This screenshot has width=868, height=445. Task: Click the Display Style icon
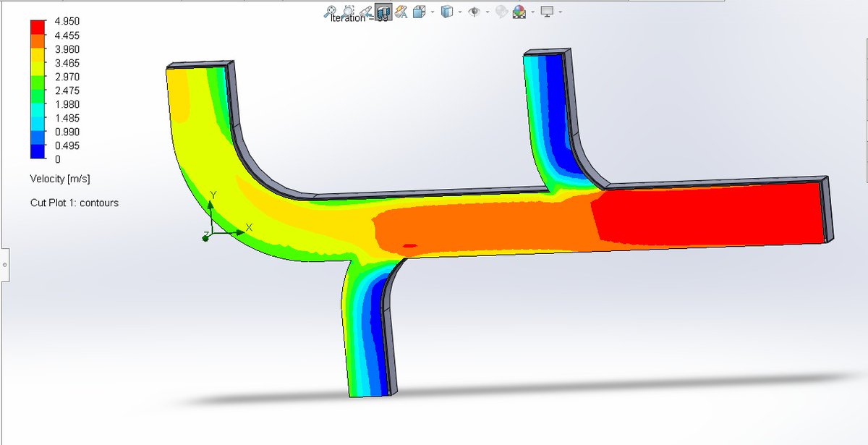[447, 12]
